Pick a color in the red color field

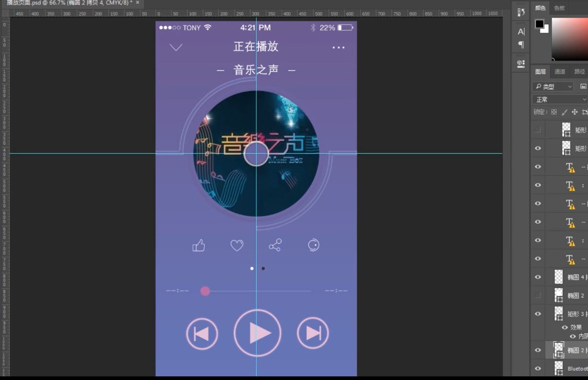coord(570,39)
